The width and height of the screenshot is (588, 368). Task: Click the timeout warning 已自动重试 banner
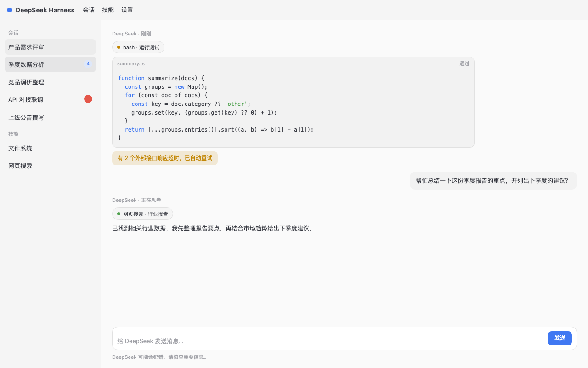click(165, 158)
